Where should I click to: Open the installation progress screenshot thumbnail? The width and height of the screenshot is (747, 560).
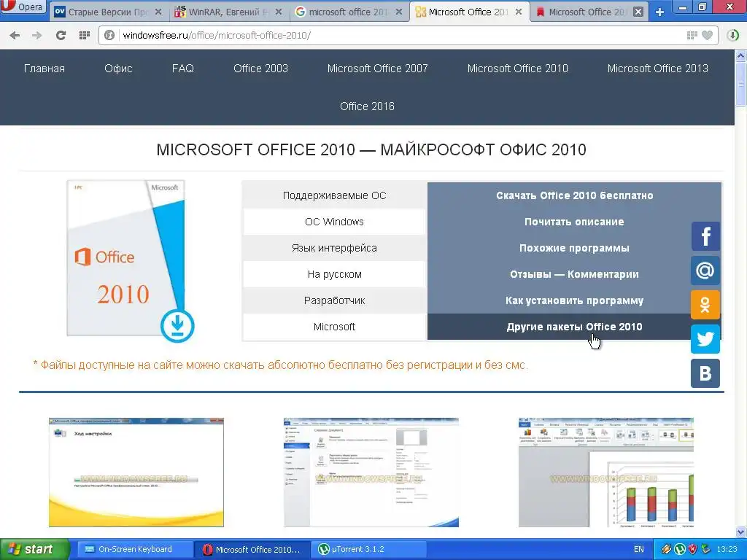pos(136,472)
